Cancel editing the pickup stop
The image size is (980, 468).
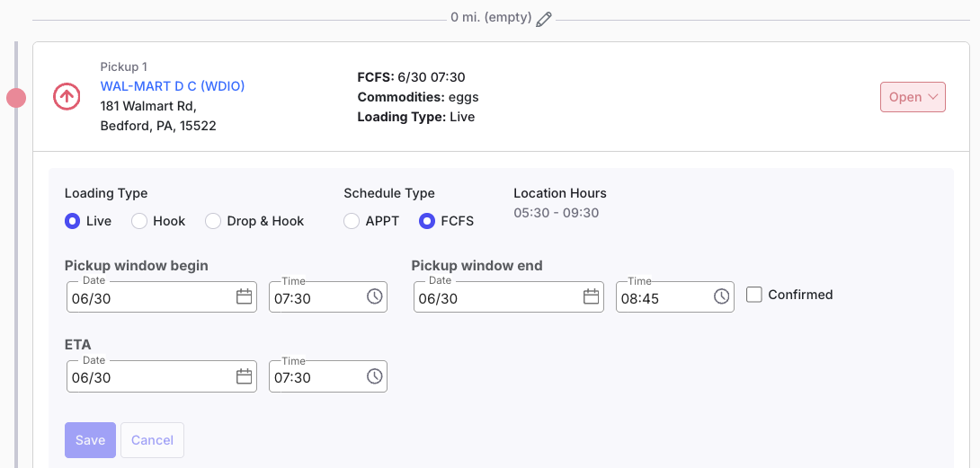[x=152, y=440]
